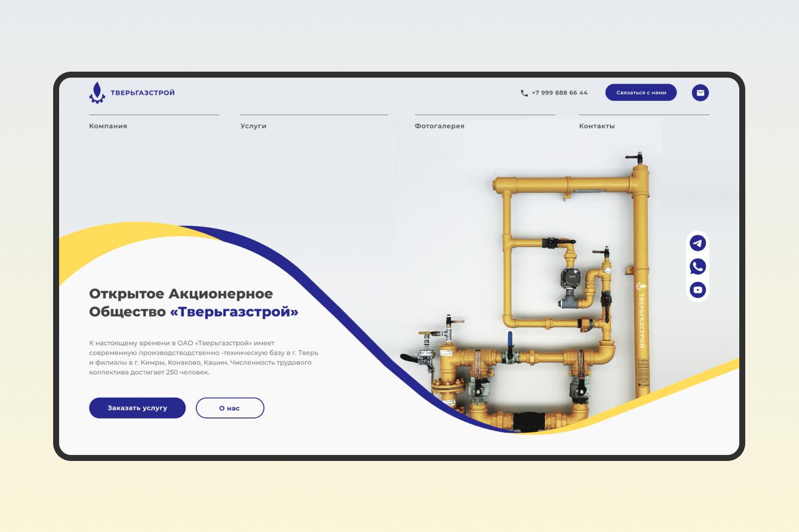Open the Telegram social icon
This screenshot has height=532, width=799.
(697, 243)
